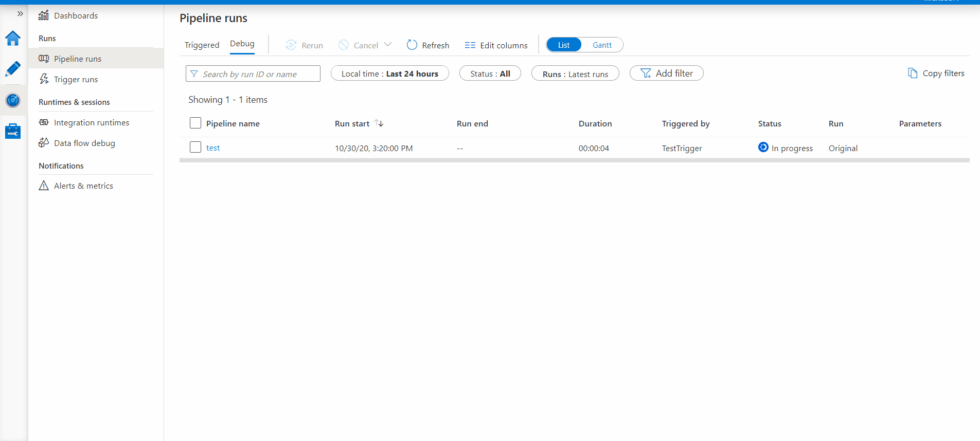Click the Alerts warning triangle icon

[44, 186]
